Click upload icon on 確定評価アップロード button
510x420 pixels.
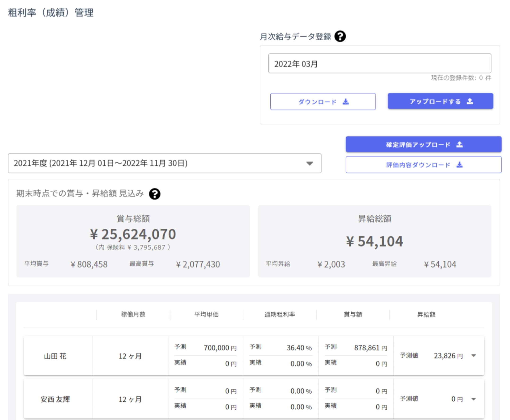tap(459, 144)
